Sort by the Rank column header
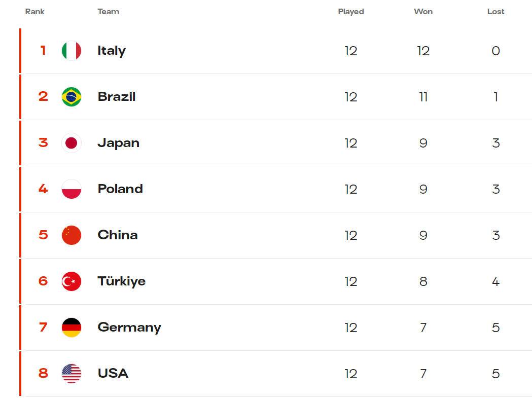 coord(34,12)
